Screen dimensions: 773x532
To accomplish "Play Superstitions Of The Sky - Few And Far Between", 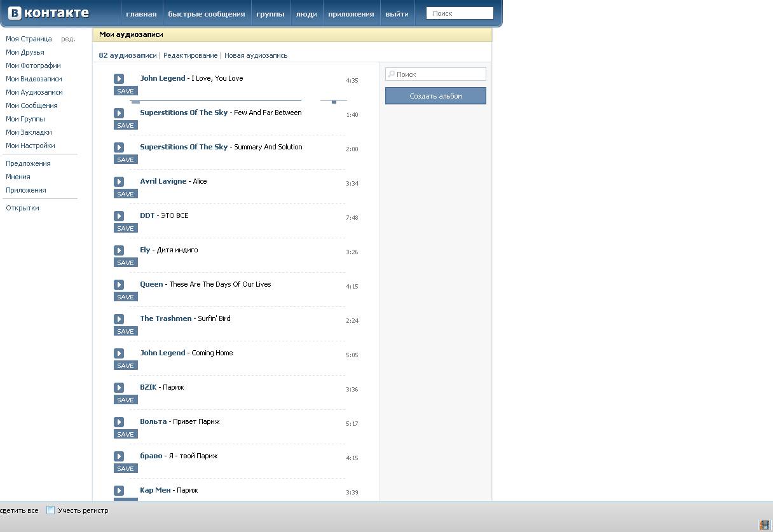I will click(x=119, y=113).
